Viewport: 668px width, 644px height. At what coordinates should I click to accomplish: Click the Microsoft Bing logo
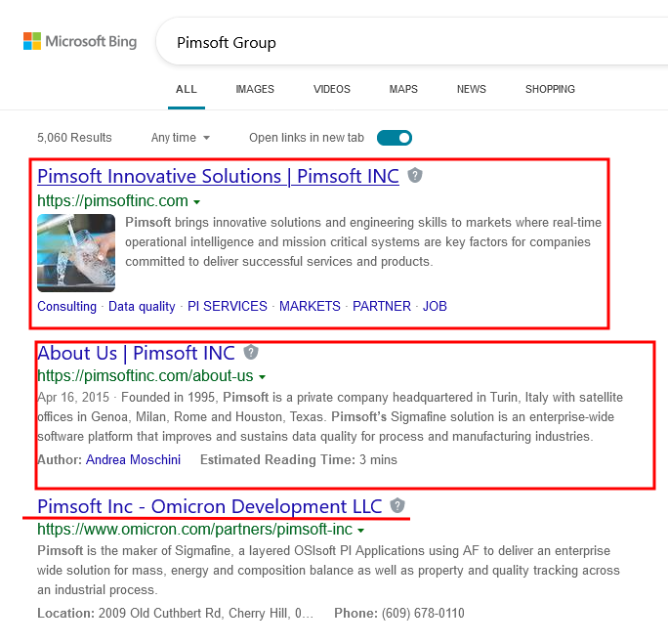tap(80, 41)
